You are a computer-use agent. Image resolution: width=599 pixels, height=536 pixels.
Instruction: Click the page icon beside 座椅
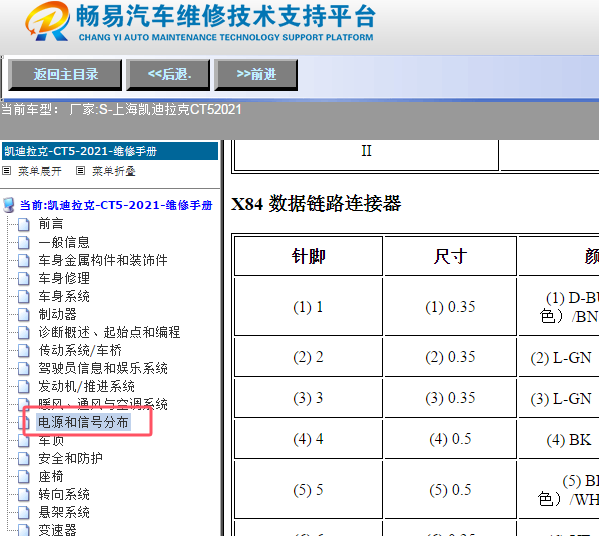[x=24, y=477]
